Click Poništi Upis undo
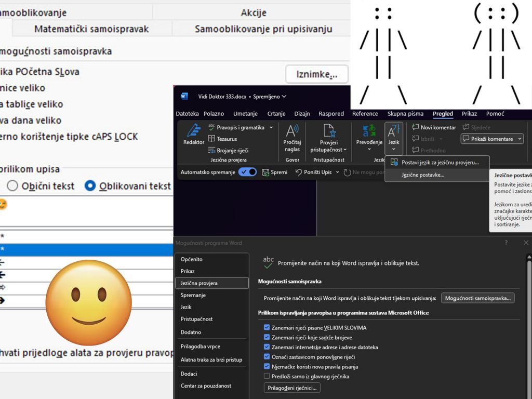This screenshot has height=399, width=532. tap(313, 172)
